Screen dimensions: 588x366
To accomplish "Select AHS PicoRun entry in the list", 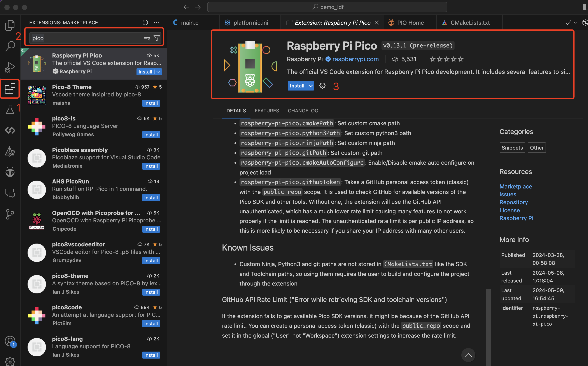I will pos(94,190).
